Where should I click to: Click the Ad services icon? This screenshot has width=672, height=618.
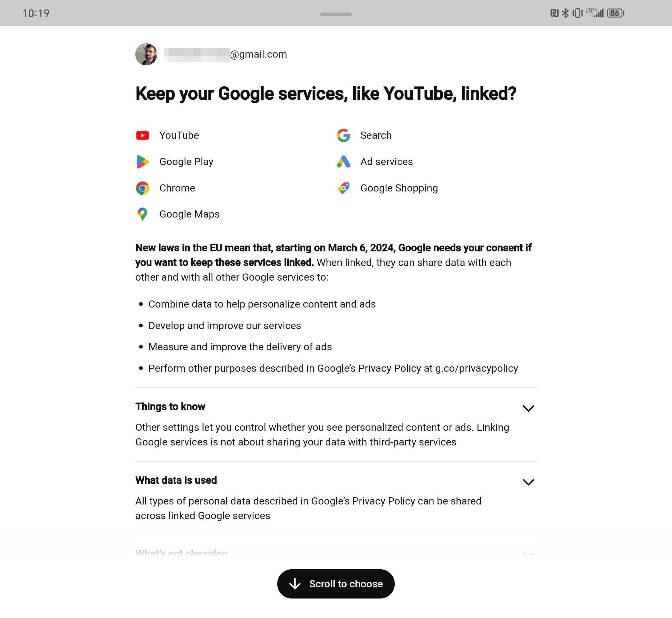pos(343,162)
